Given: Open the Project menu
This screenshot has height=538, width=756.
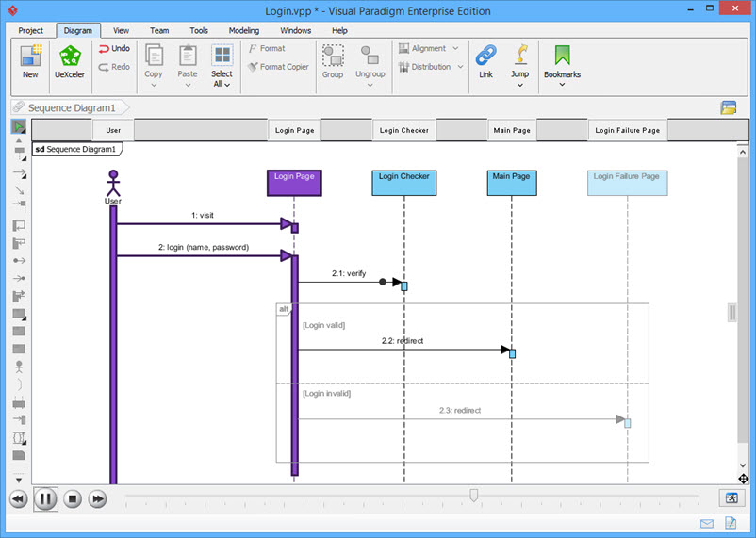Looking at the screenshot, I should pos(30,30).
